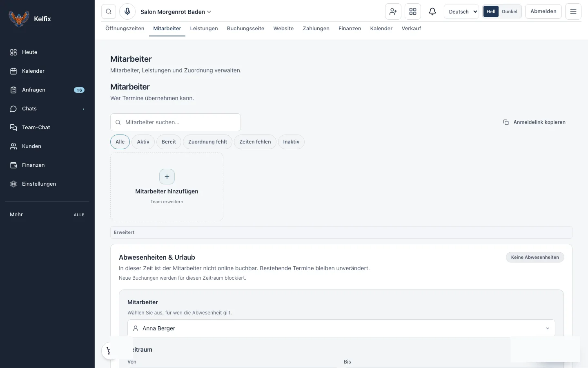Click Anmeldelink kopieren
Image resolution: width=588 pixels, height=368 pixels.
coord(535,122)
